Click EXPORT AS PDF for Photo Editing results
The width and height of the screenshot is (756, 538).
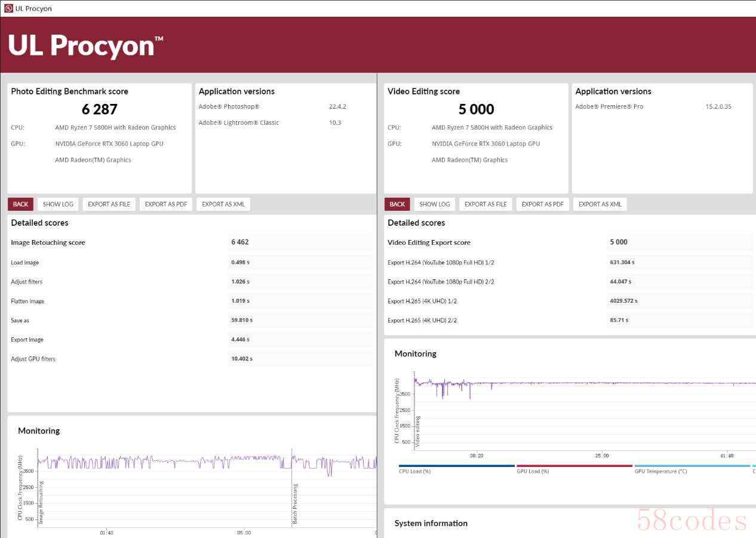(166, 204)
